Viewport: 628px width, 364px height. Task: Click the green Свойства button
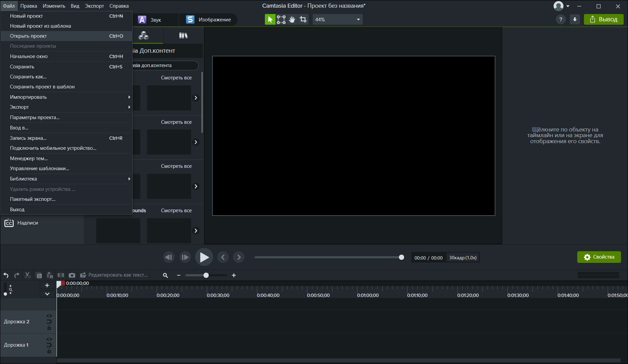click(599, 257)
